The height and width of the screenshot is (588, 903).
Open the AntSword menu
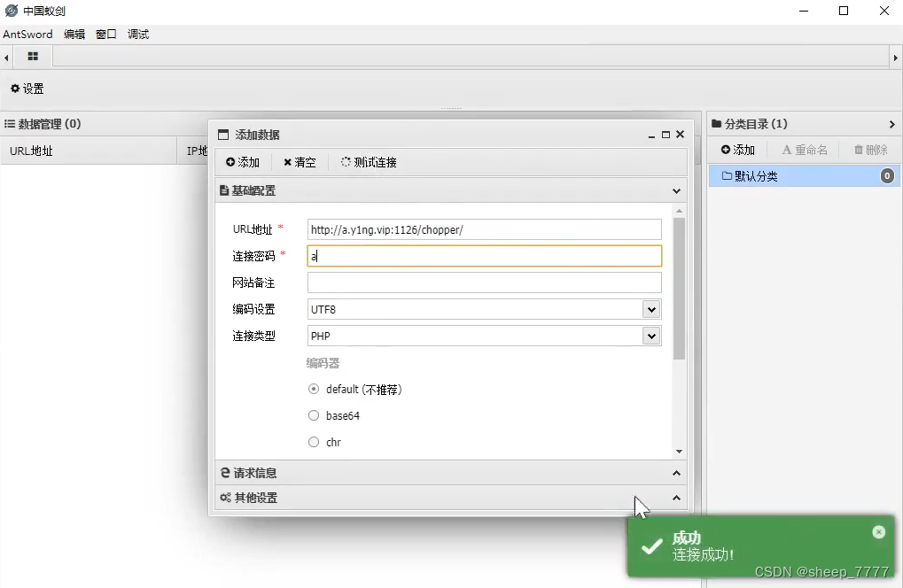pyautogui.click(x=27, y=34)
